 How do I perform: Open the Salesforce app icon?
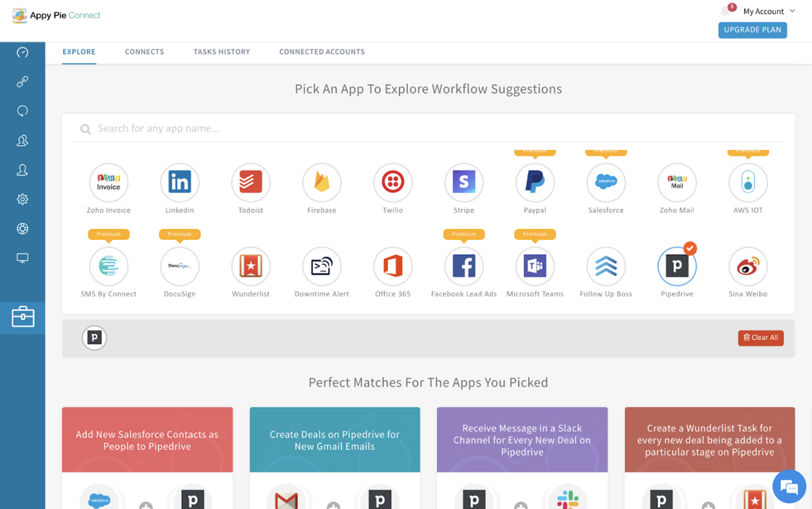tap(606, 182)
